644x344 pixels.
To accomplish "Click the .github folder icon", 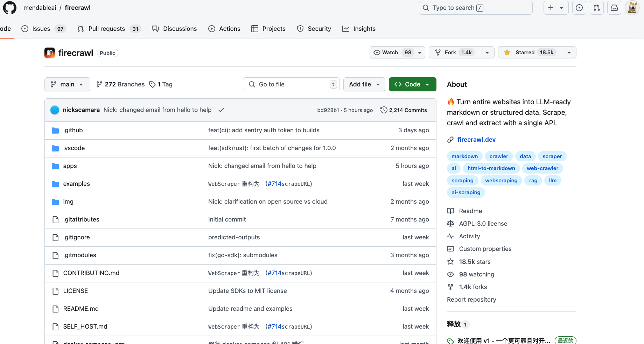I will tap(55, 130).
